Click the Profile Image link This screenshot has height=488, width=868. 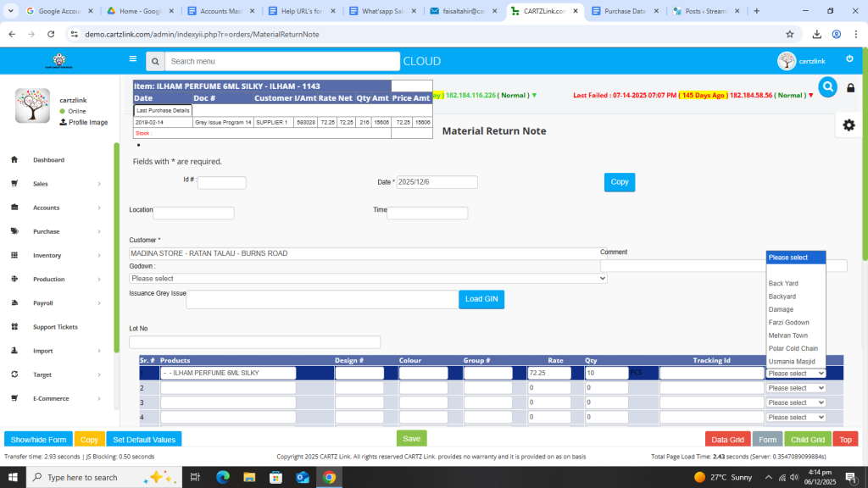[x=87, y=122]
